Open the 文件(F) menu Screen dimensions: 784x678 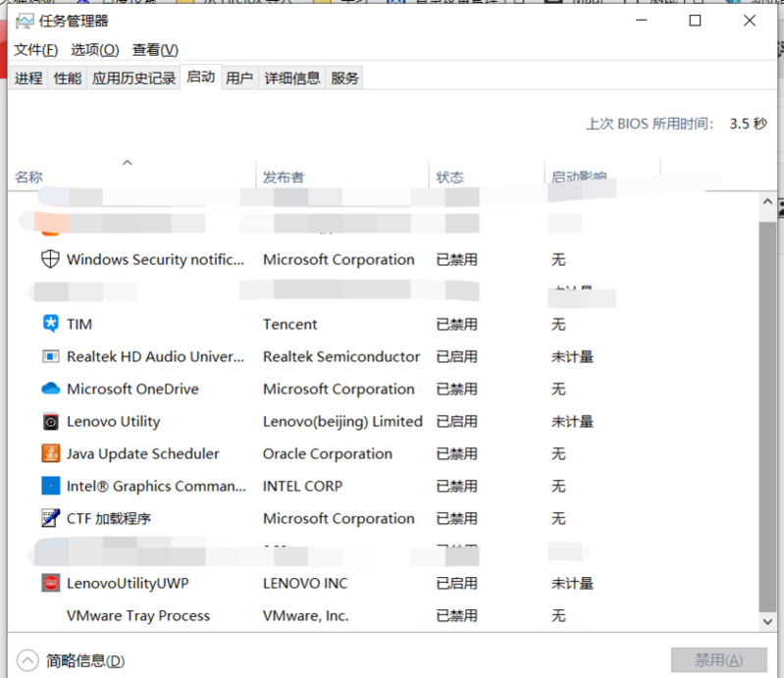(x=35, y=50)
